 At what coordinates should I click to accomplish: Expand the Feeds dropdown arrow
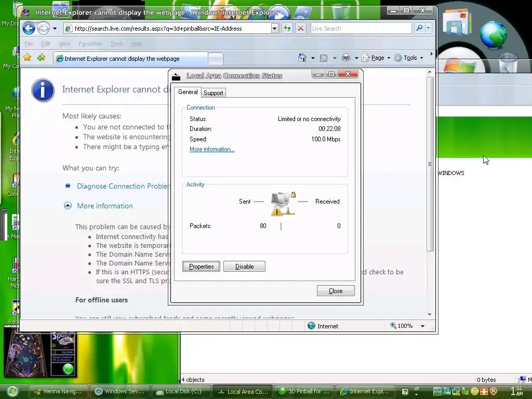[x=335, y=58]
